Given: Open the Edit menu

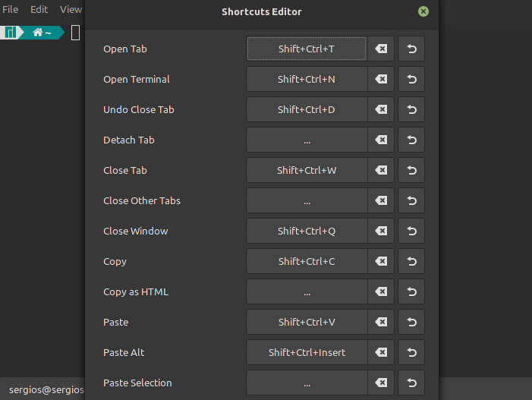Looking at the screenshot, I should (x=39, y=10).
